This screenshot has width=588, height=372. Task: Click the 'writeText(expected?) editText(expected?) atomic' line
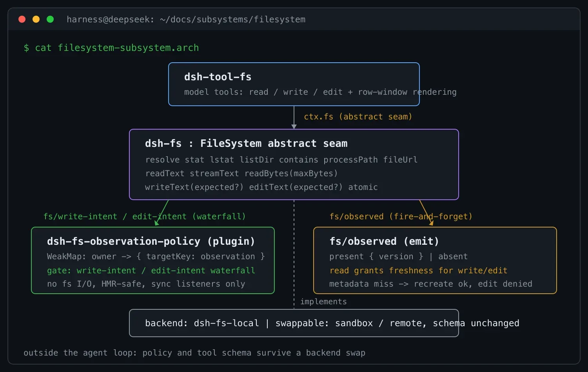coord(261,187)
